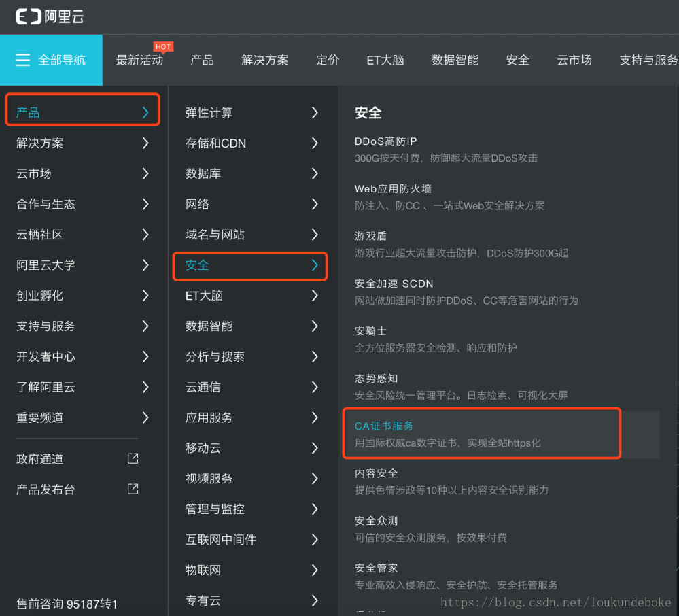
Task: Click the Alibaba Cloud logo
Action: pos(50,17)
